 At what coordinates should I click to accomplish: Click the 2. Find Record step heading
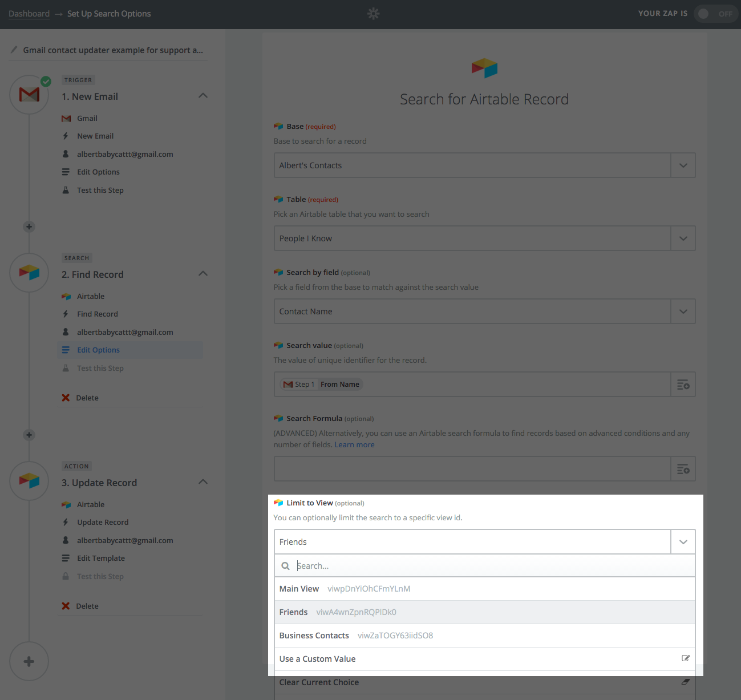click(x=92, y=274)
